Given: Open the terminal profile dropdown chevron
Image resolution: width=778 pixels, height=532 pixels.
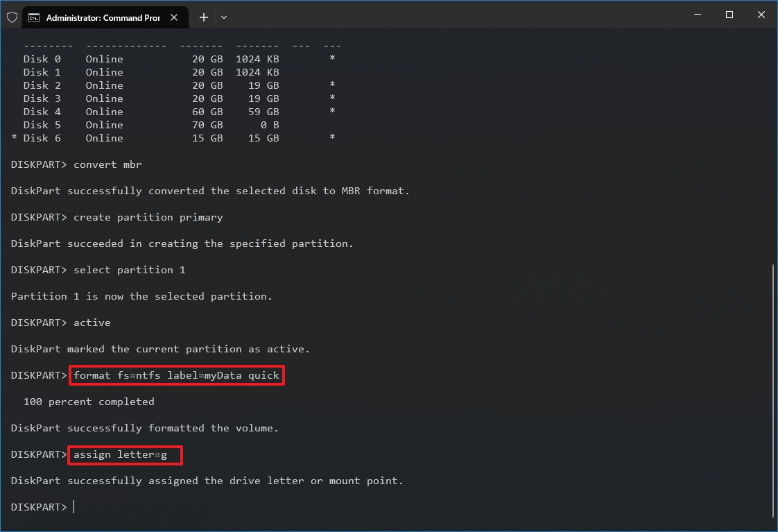Looking at the screenshot, I should [x=223, y=17].
